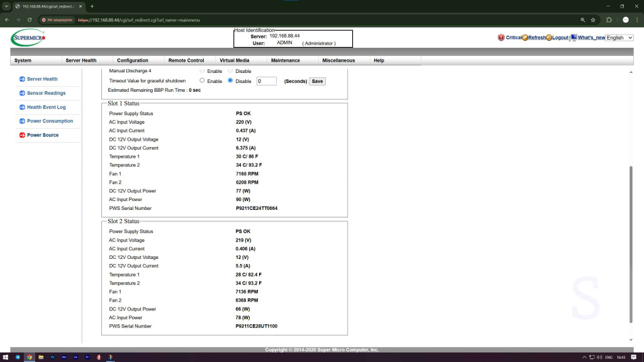This screenshot has width=644, height=362.
Task: Bookmark this page with the star icon
Action: pyautogui.click(x=593, y=19)
